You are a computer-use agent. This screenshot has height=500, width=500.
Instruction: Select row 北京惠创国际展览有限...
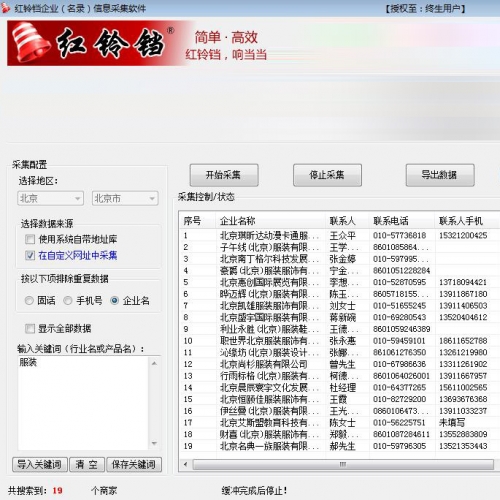pyautogui.click(x=339, y=282)
